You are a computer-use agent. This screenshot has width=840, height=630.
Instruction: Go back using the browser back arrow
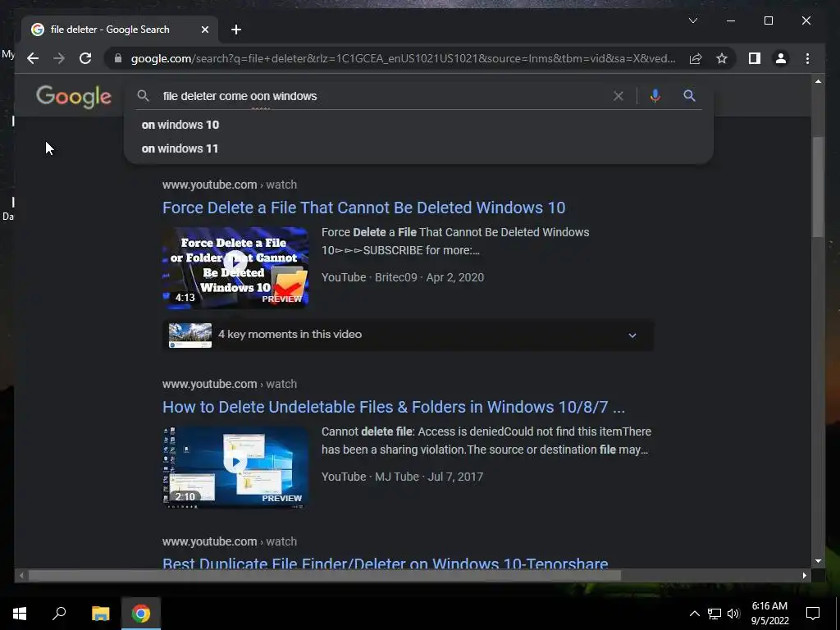pyautogui.click(x=33, y=58)
